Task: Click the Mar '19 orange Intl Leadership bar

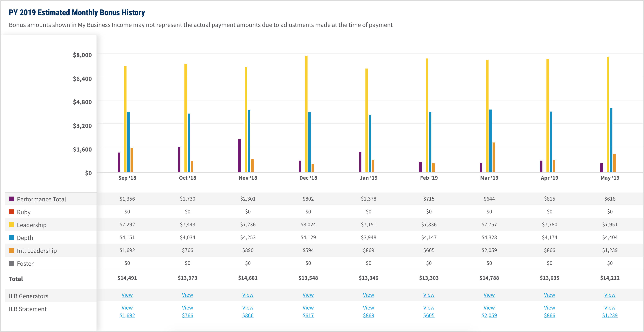Action: pos(494,157)
